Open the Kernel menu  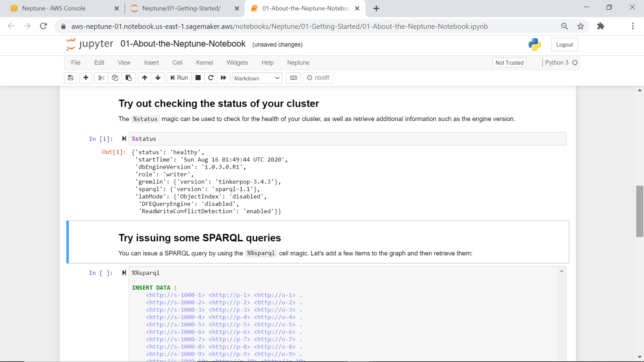(x=204, y=63)
